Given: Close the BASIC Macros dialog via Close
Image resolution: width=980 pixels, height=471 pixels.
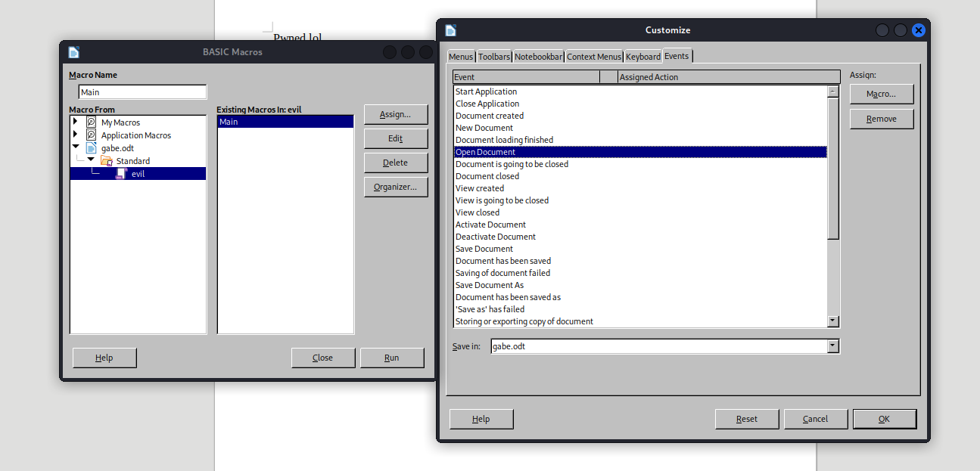Looking at the screenshot, I should coord(323,358).
